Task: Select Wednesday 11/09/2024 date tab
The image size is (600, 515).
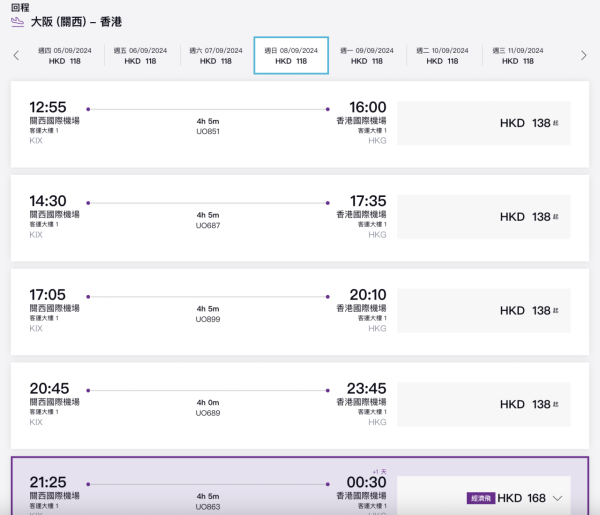Action: click(x=518, y=55)
